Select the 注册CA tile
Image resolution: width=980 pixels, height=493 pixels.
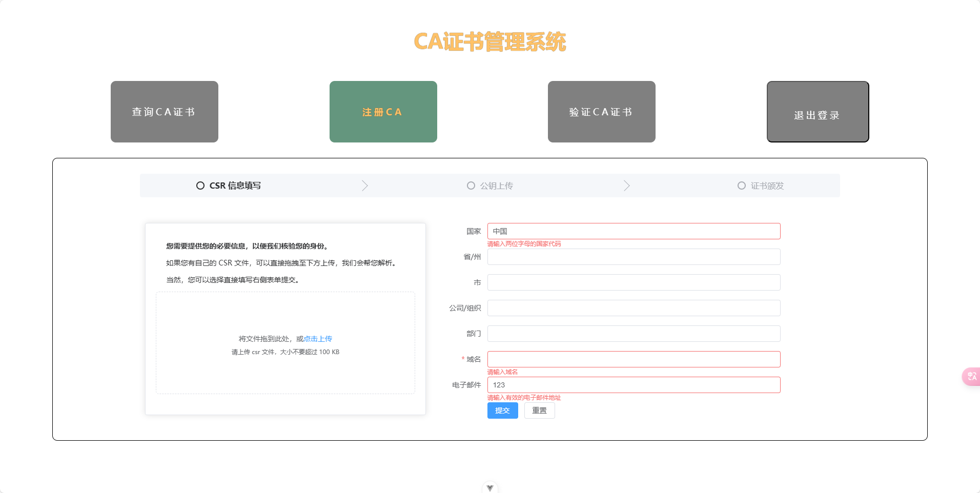[x=383, y=112]
